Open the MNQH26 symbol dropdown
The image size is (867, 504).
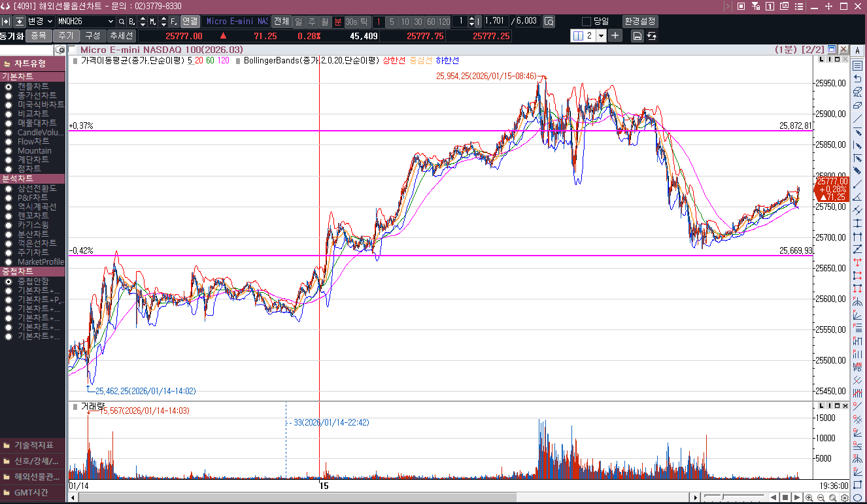109,21
